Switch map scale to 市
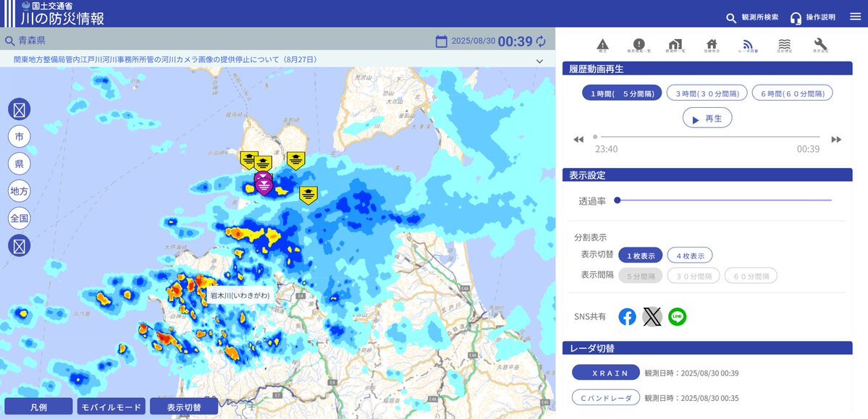 tap(20, 137)
